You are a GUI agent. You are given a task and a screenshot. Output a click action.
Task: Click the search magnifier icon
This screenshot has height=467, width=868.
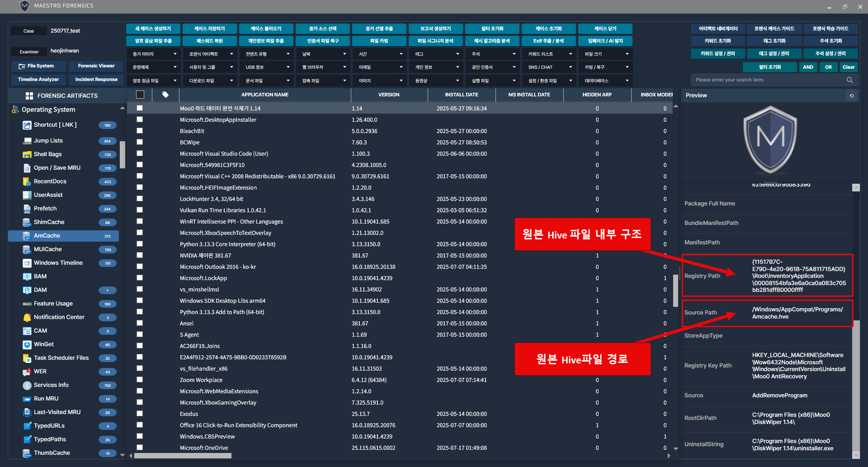tap(849, 80)
